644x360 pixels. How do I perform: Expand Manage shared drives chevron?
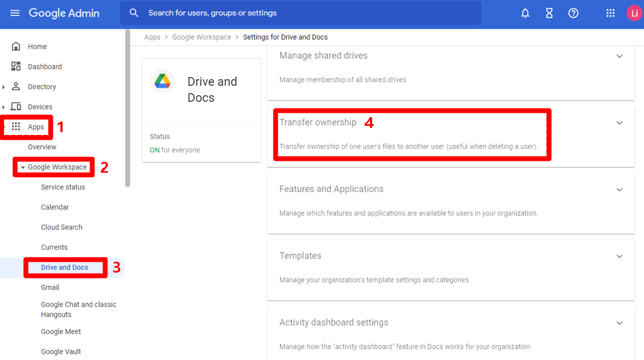[619, 56]
